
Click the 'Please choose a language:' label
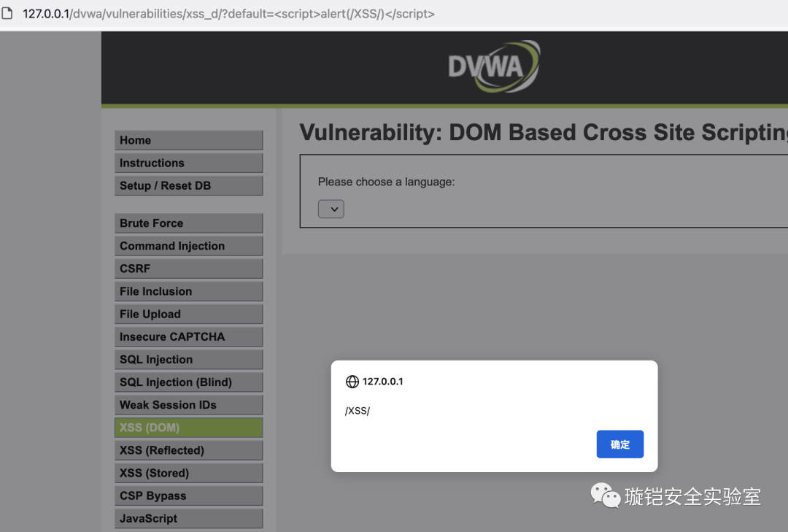(386, 182)
